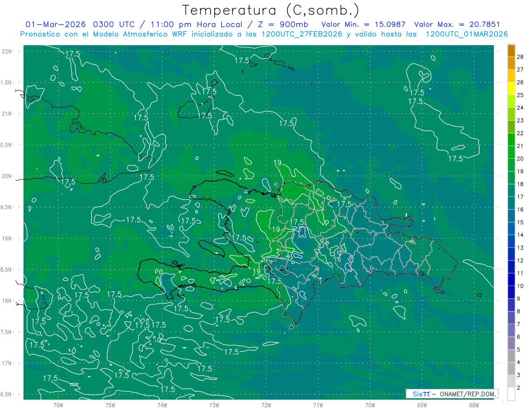Click the yellow colorbar segment between 25 and 26

click(x=511, y=88)
